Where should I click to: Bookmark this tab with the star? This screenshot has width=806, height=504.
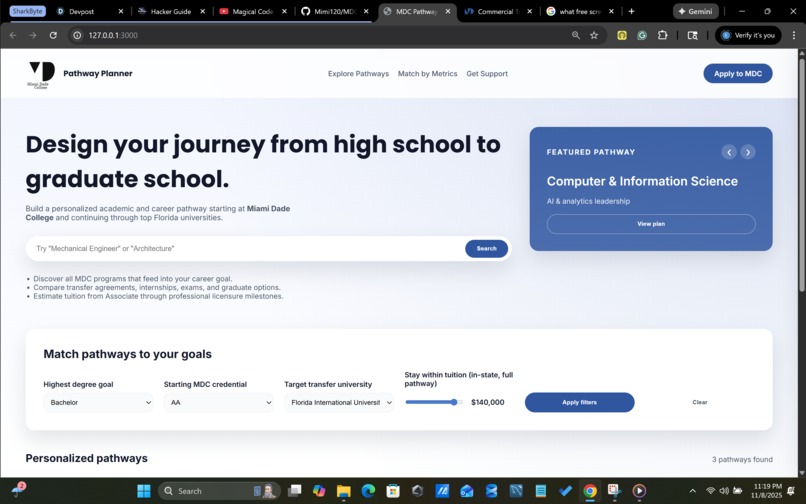(x=594, y=35)
